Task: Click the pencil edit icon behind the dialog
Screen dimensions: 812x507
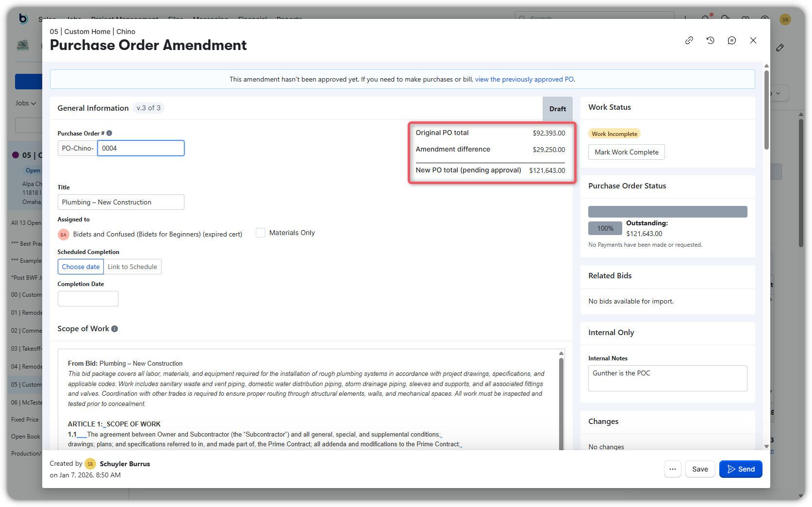Action: point(780,48)
